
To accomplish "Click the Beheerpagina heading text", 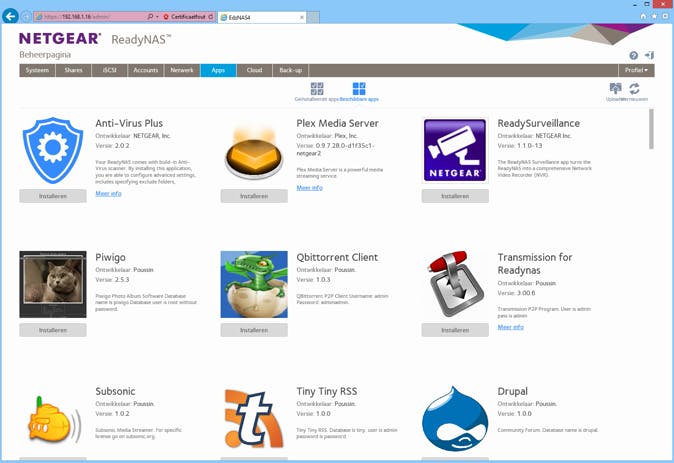I will (x=45, y=55).
